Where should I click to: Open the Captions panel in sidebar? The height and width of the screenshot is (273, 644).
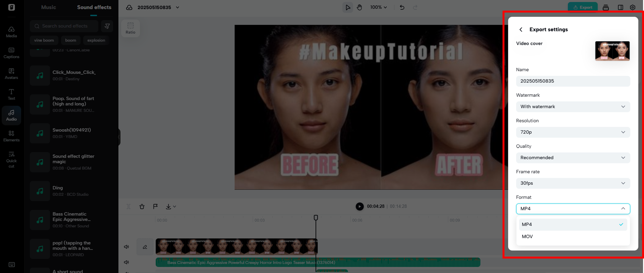click(x=11, y=53)
